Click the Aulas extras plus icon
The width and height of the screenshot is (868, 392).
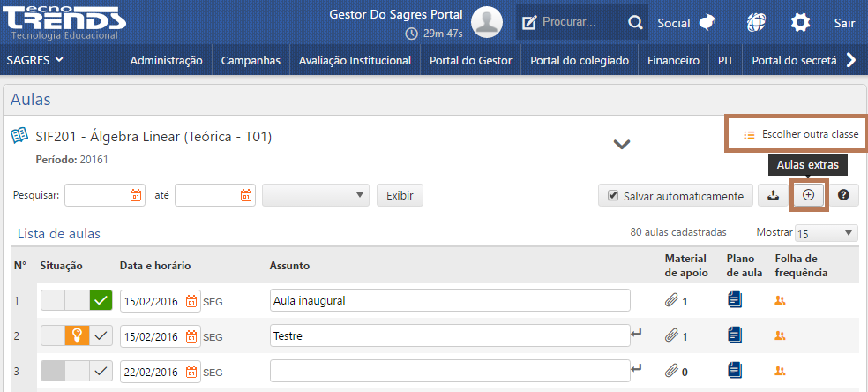pyautogui.click(x=808, y=195)
